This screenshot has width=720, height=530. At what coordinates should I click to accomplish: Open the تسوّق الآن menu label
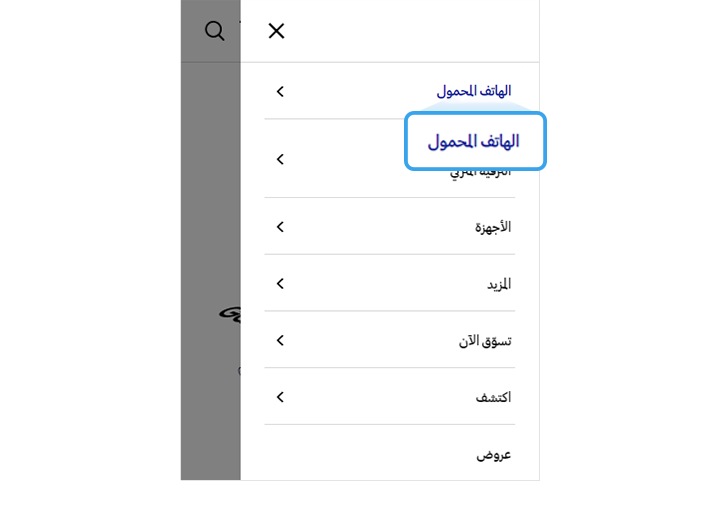[x=485, y=341]
